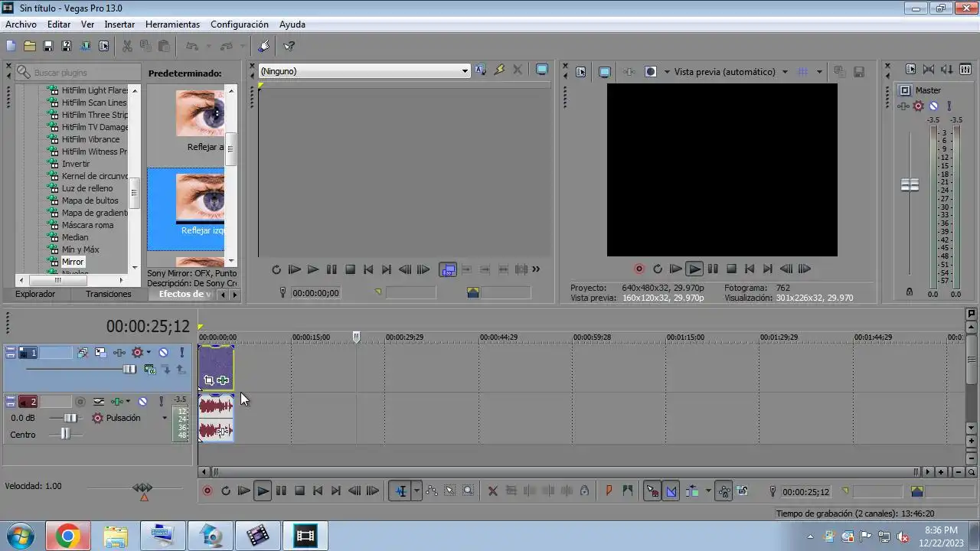
Task: Click the Record button in the timeline transport
Action: point(207,491)
